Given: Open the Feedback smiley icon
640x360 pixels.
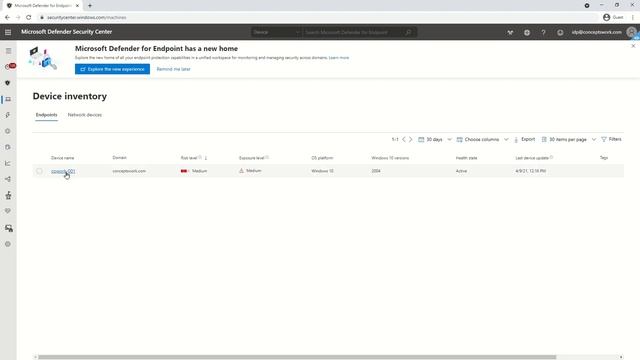Looking at the screenshot, I should click(560, 32).
